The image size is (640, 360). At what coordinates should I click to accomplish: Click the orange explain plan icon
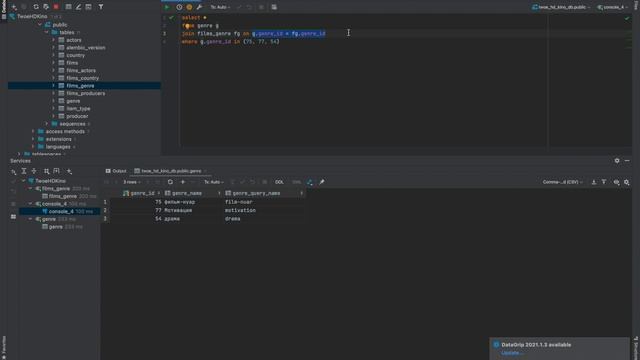(189, 7)
